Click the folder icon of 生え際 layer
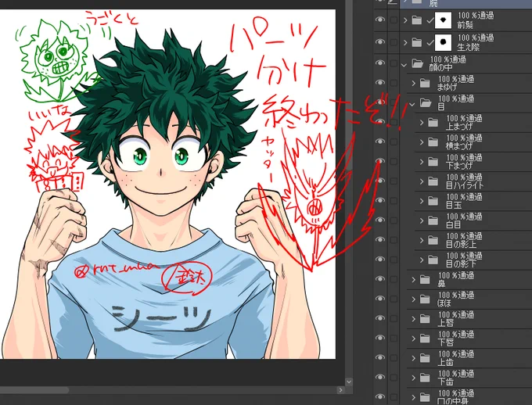This screenshot has height=405, width=532. point(417,42)
